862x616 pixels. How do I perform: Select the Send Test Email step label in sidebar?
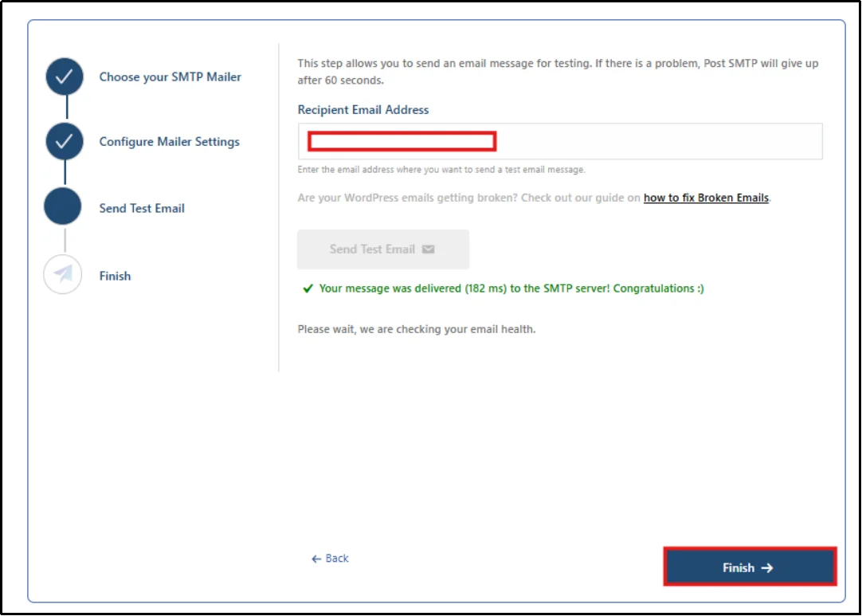(142, 209)
